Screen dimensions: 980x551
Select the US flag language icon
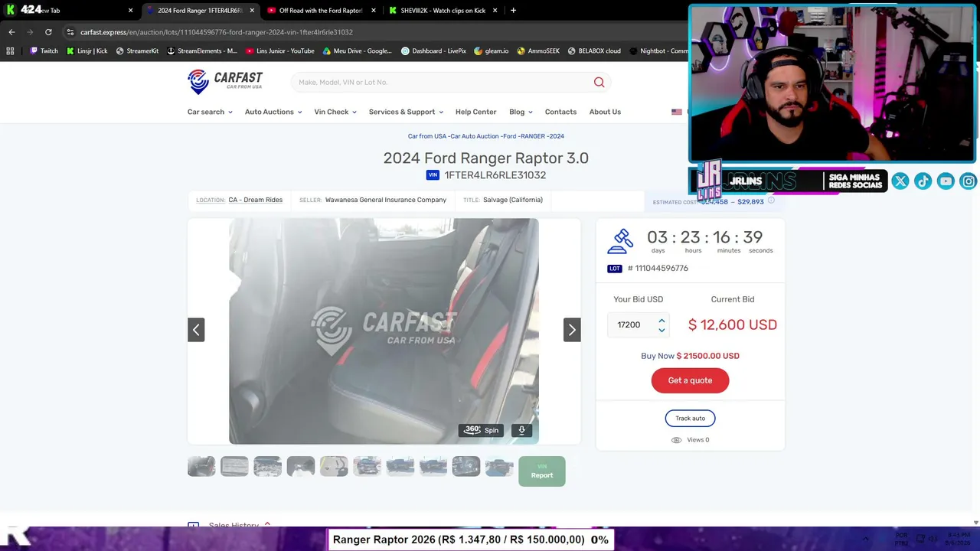(677, 112)
